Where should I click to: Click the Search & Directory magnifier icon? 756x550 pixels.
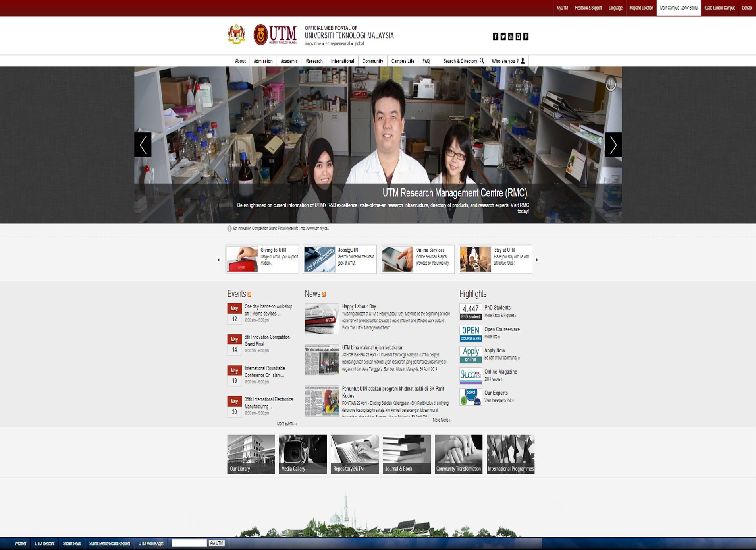coord(482,61)
